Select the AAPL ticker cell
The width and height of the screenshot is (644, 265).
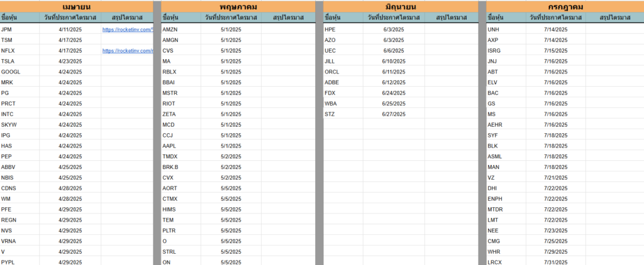pos(181,146)
